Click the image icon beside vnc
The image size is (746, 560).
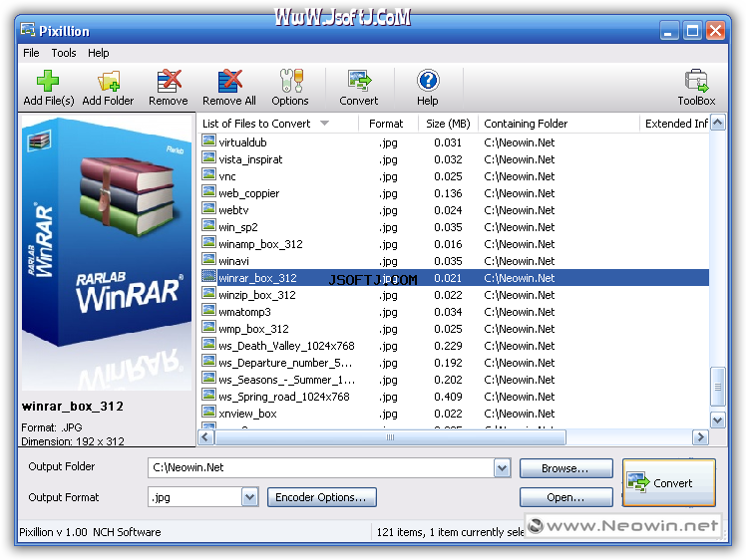(208, 174)
